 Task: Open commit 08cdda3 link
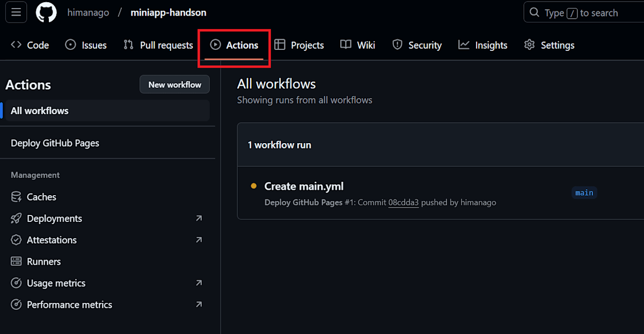click(x=404, y=203)
